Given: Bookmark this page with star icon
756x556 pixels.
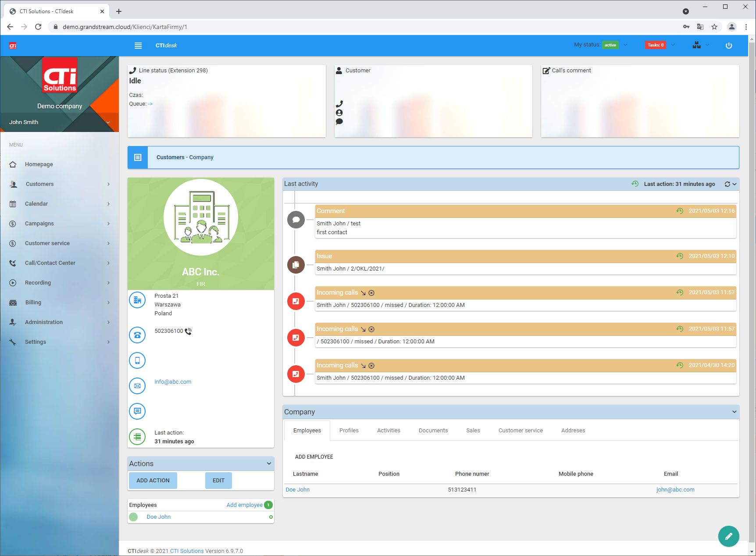Looking at the screenshot, I should (714, 27).
